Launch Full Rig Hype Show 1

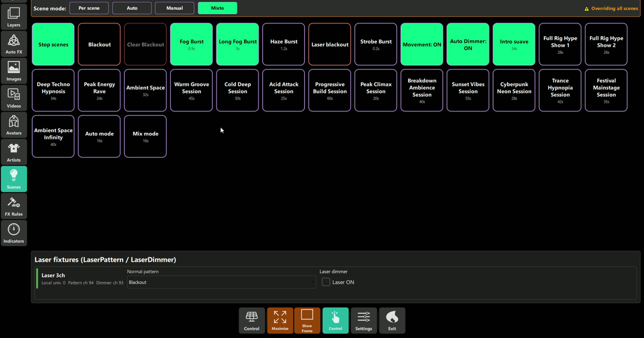pos(560,44)
